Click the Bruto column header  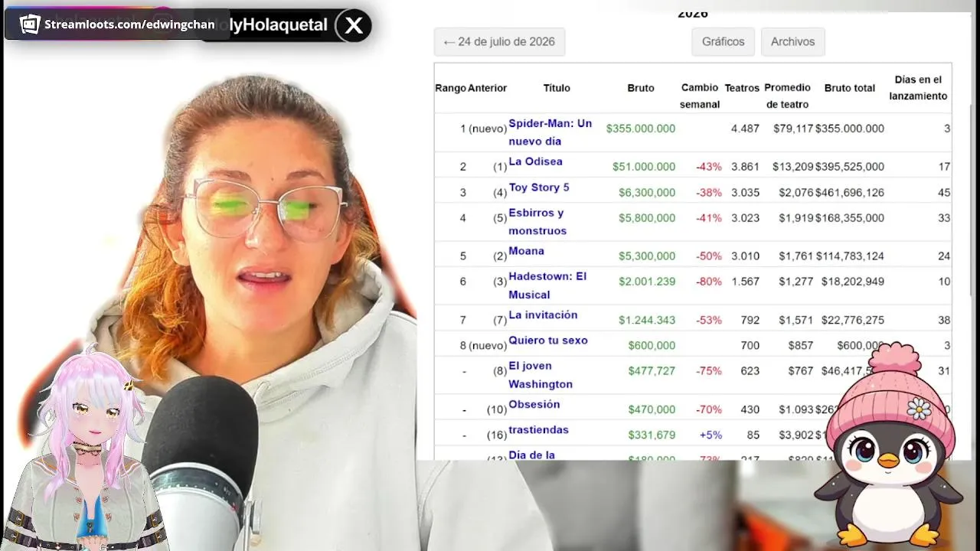click(641, 88)
